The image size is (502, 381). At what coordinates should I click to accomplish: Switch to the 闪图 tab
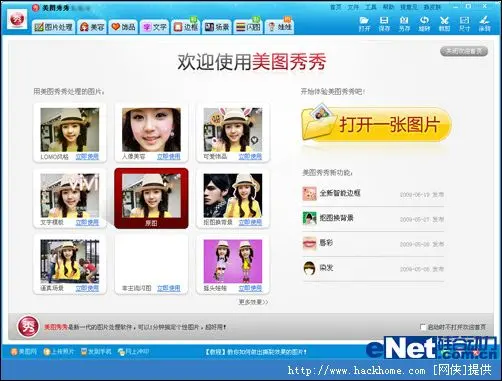tap(248, 27)
